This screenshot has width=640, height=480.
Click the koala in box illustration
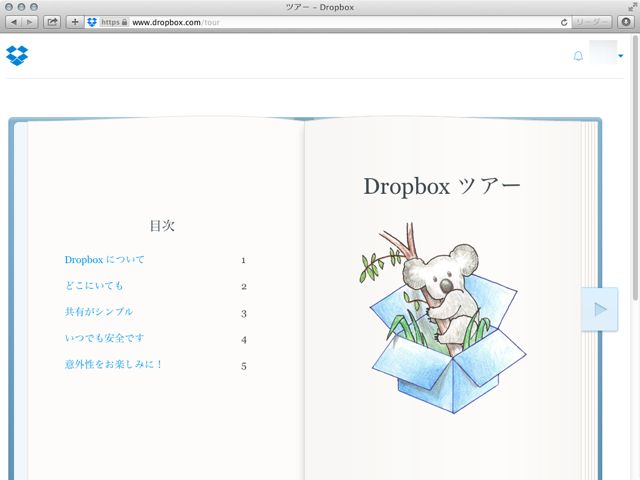(442, 318)
